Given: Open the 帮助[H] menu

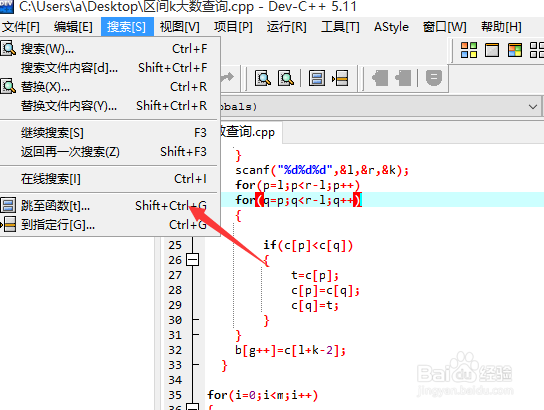Looking at the screenshot, I should coord(501,27).
